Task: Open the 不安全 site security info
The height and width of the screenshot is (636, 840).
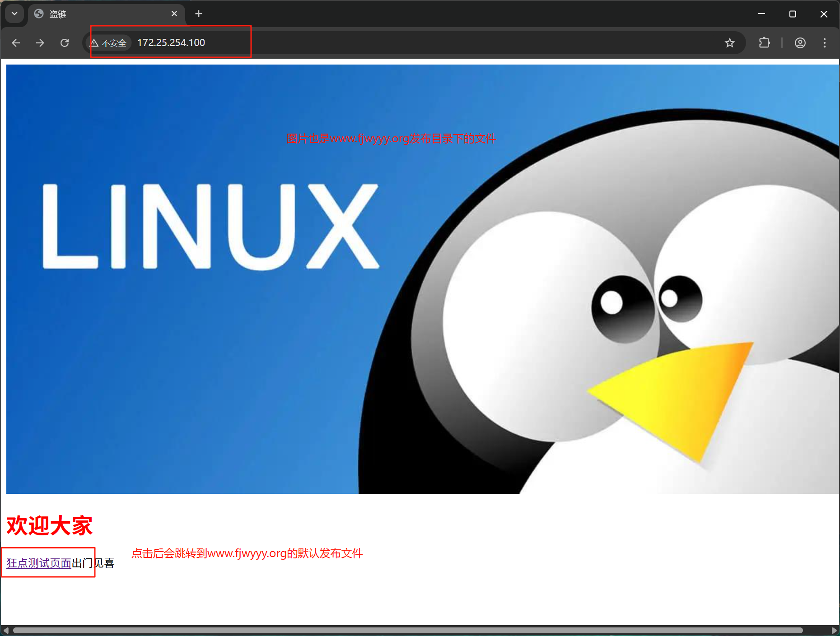Action: pyautogui.click(x=108, y=43)
